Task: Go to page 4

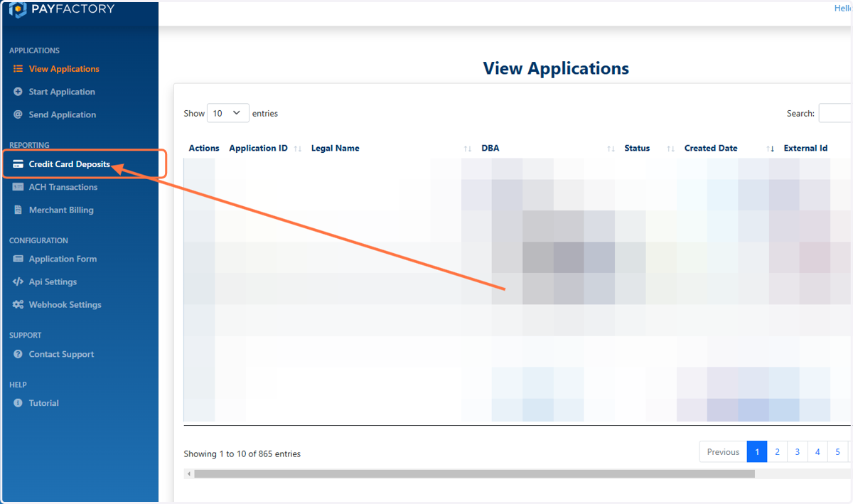Action: (x=817, y=452)
